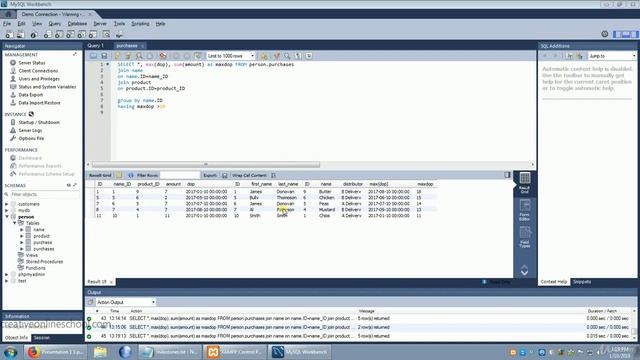The image size is (640, 360).
Task: Execute statement under cursor icon
Action: coord(128,56)
